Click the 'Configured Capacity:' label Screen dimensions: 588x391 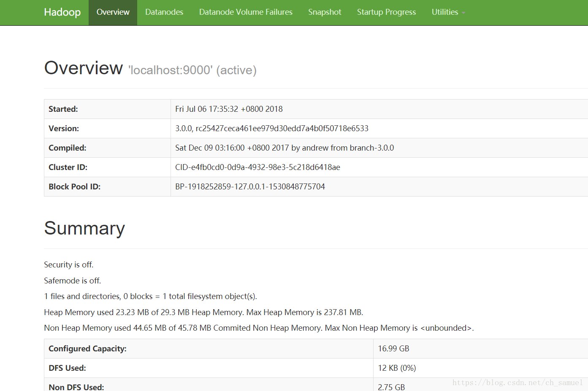87,349
